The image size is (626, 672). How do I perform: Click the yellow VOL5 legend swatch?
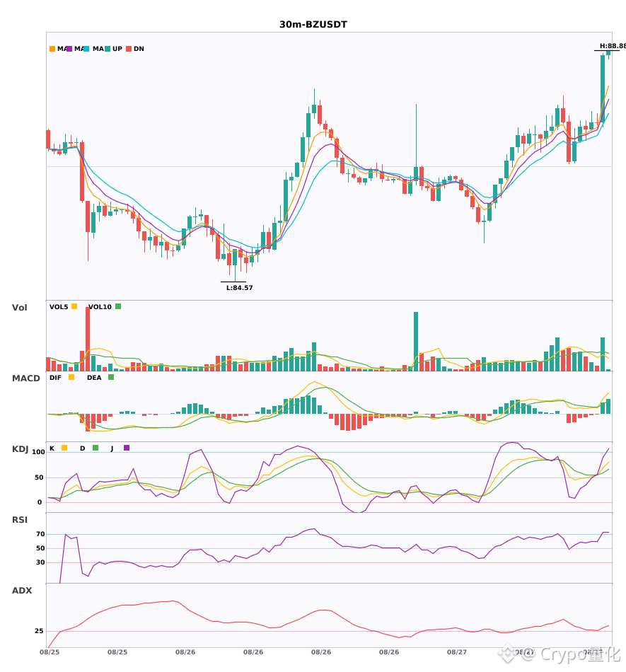pyautogui.click(x=74, y=306)
